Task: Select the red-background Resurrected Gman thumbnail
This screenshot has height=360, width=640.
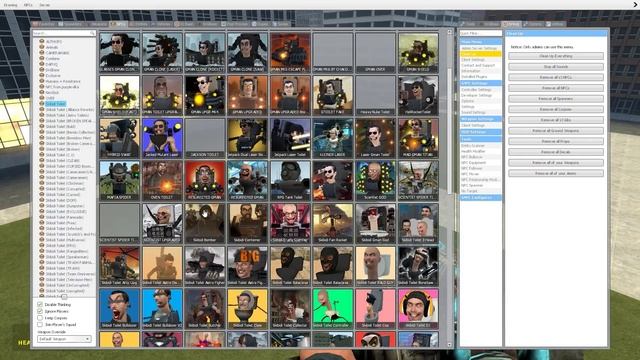Action: coord(205,180)
